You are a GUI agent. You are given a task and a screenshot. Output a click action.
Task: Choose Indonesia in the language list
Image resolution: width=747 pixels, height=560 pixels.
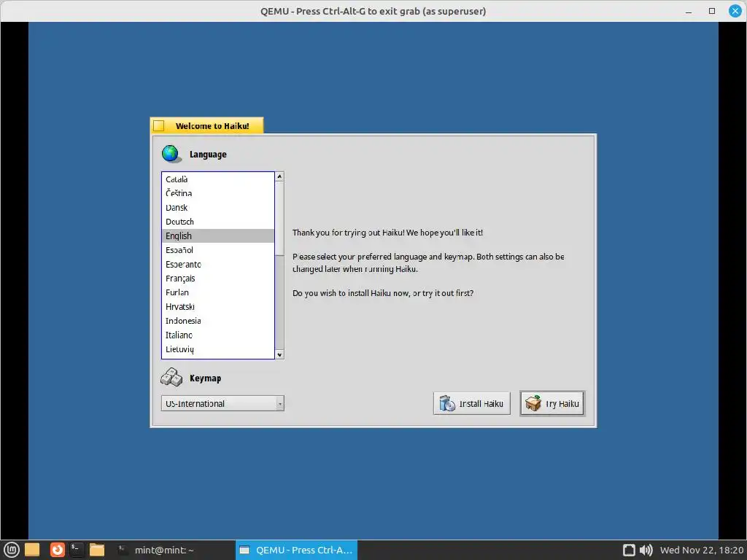[217, 321]
